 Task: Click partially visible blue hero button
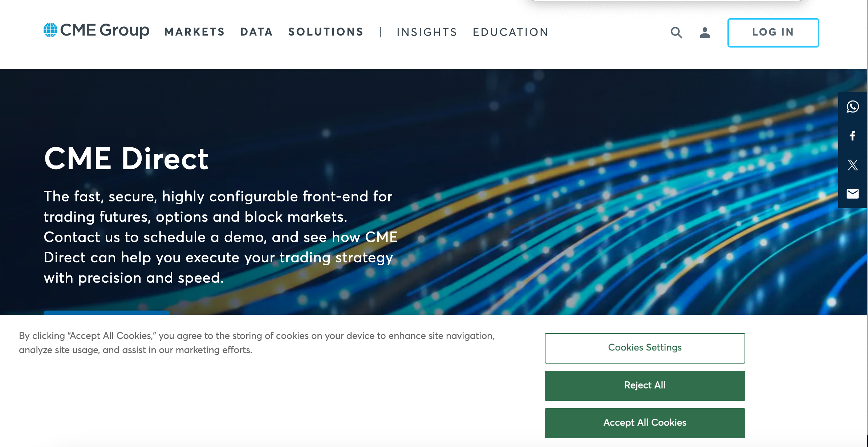pos(106,313)
